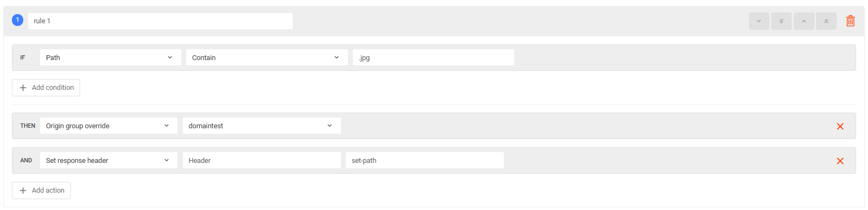The height and width of the screenshot is (210, 868).
Task: Open the domaintest origin group dropdown
Action: [x=262, y=126]
